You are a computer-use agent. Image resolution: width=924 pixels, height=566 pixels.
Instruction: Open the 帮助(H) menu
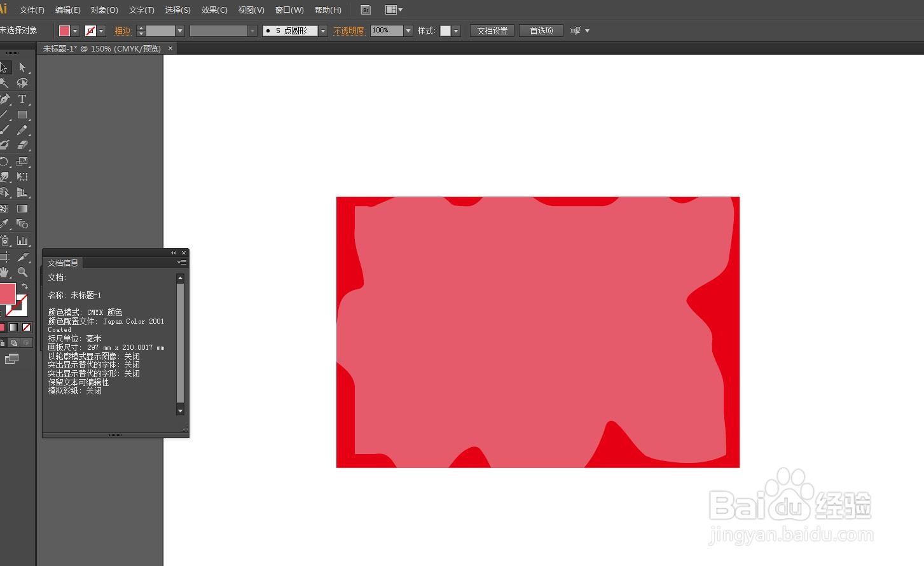tap(328, 10)
